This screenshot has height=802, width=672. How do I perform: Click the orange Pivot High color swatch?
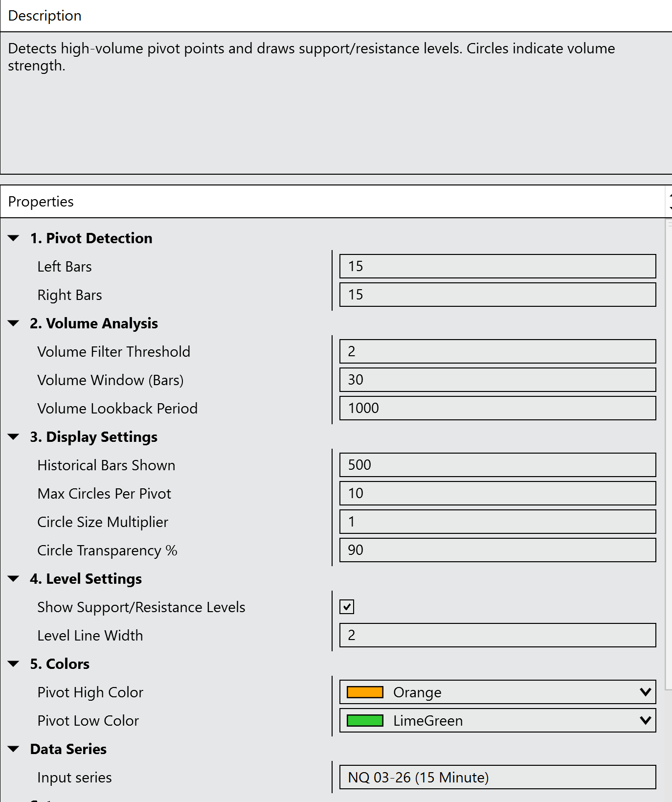tap(365, 692)
